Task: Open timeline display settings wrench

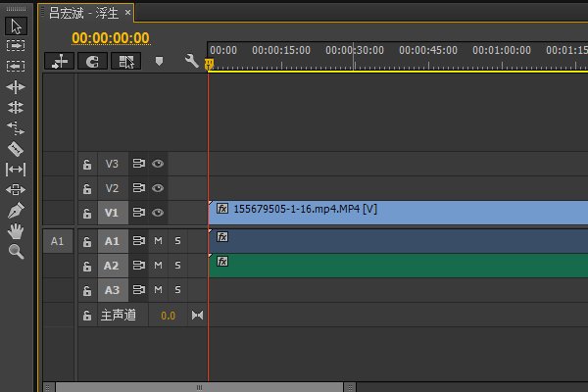Action: (192, 61)
